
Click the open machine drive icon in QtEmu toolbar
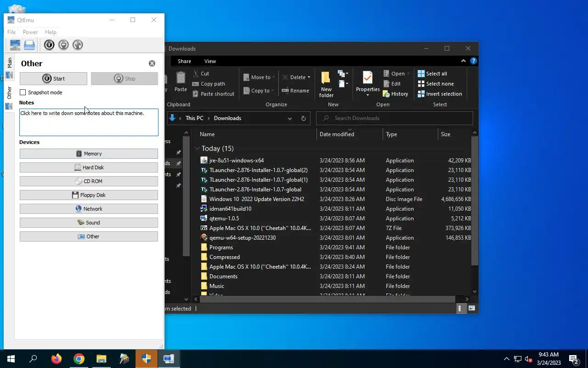tap(29, 45)
